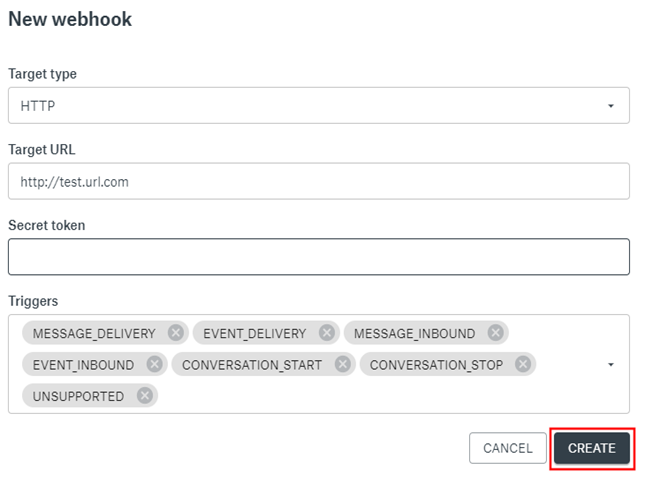Click the Target URL text field
The height and width of the screenshot is (485, 645).
[x=318, y=182]
